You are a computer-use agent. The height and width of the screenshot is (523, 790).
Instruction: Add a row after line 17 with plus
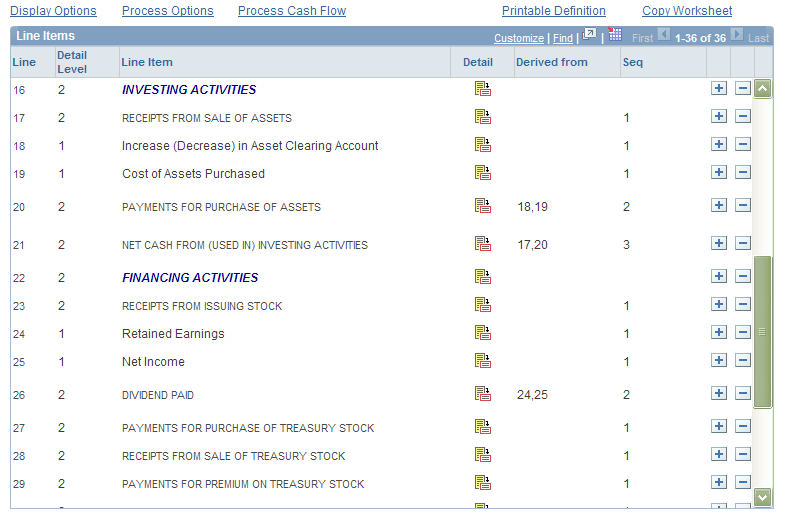point(719,116)
